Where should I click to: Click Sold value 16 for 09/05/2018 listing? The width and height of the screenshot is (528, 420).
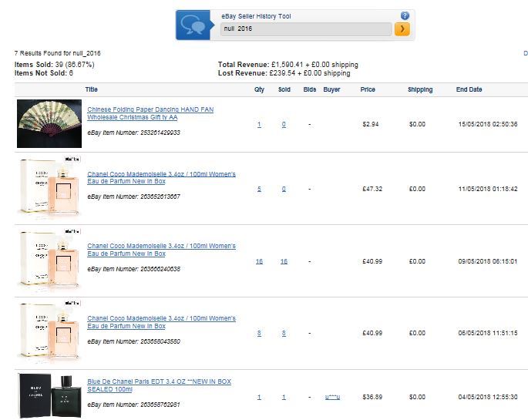(x=284, y=261)
